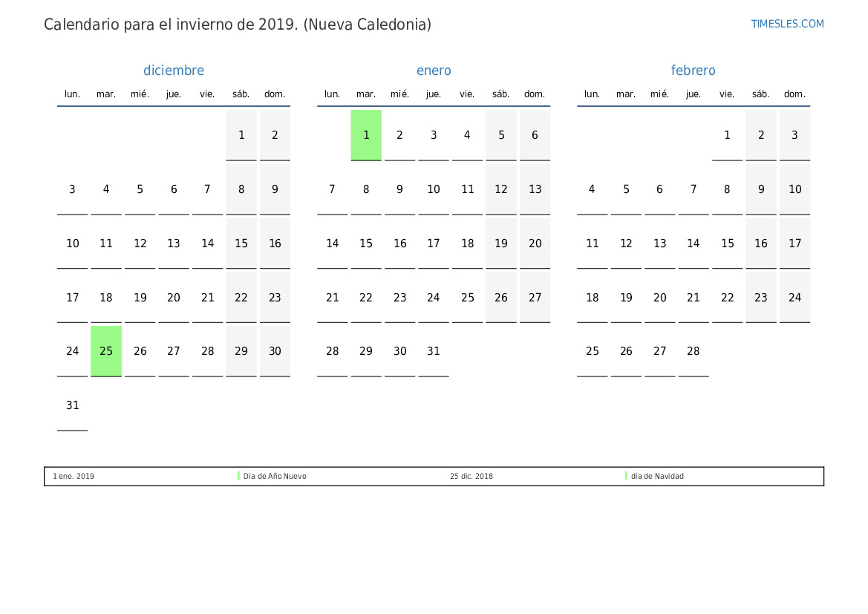Select January 6 Sunday cell
Screen dimensions: 868x614
(x=535, y=135)
